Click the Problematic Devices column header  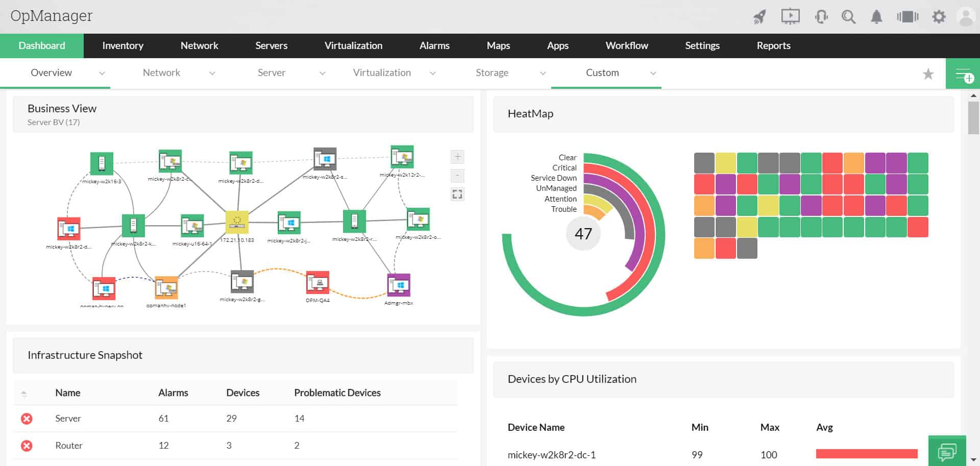click(x=337, y=393)
